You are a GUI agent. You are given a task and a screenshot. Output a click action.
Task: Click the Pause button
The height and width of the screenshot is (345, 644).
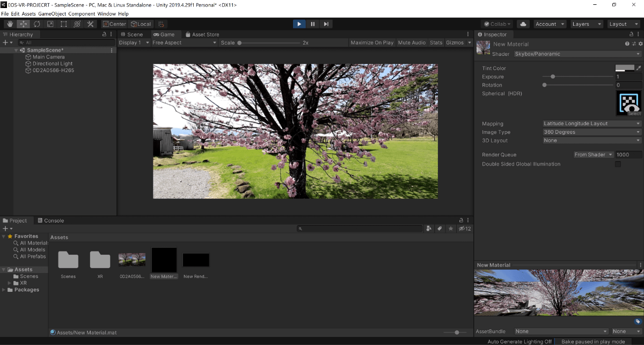313,24
